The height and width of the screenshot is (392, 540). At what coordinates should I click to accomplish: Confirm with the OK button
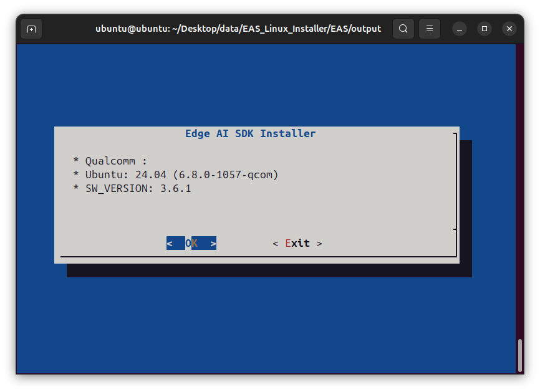pos(191,243)
